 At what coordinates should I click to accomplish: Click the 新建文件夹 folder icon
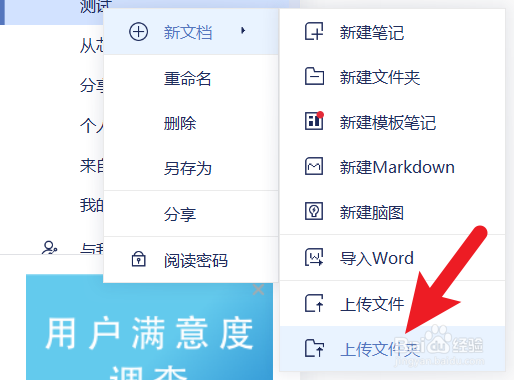(x=314, y=76)
